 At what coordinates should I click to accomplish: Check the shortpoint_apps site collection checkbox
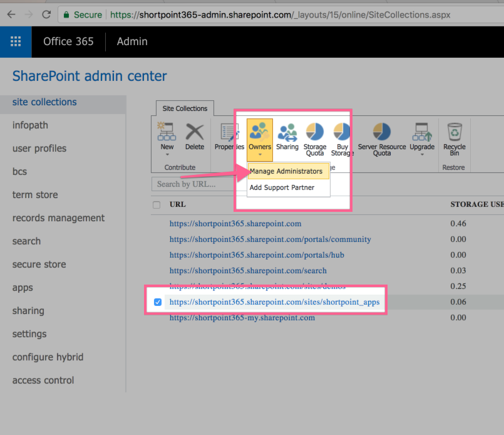(158, 301)
